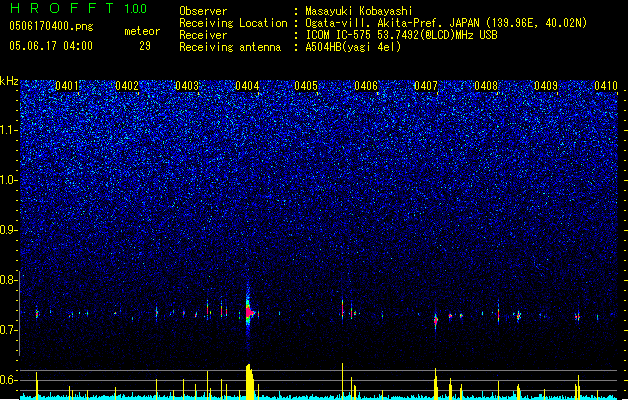Click the date 05.06.17 04:00
Screen dimensions: 629x400
[51, 46]
